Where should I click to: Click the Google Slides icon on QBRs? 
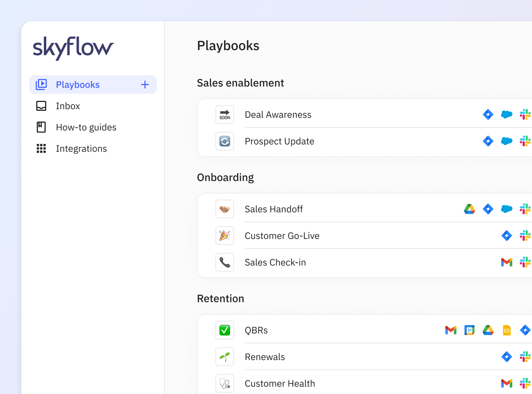507,330
